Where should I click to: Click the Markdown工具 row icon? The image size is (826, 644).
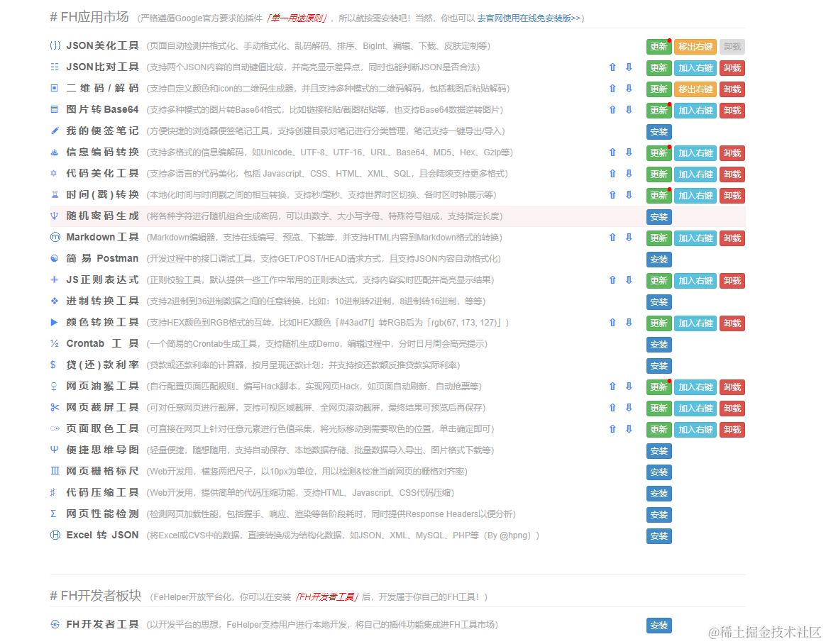[55, 237]
